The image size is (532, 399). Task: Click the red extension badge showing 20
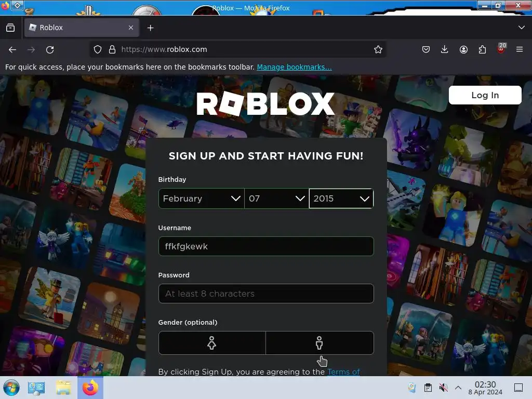coord(501,48)
